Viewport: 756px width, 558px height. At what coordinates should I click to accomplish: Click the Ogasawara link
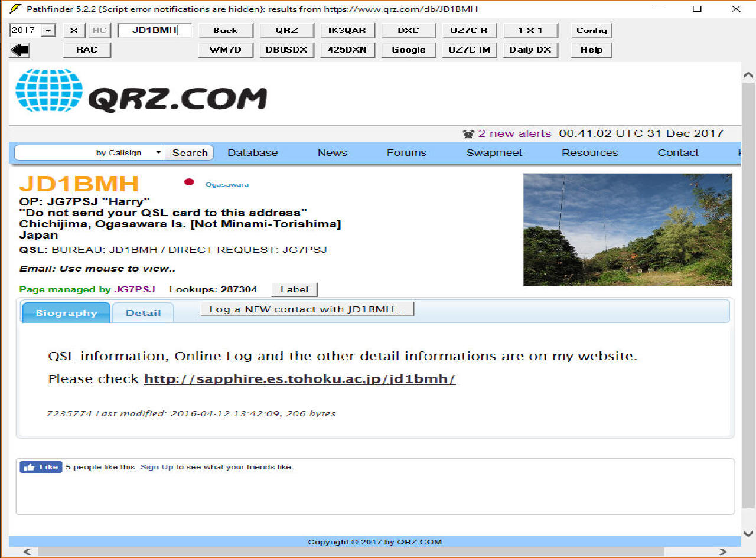tap(227, 184)
